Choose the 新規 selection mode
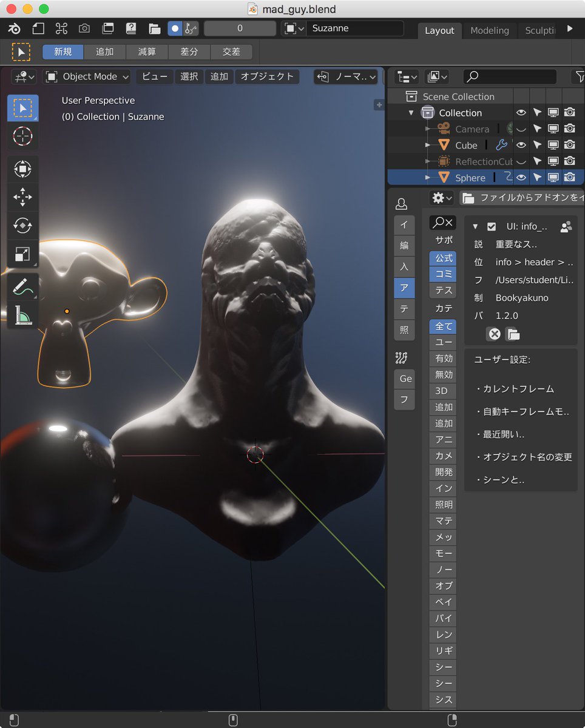This screenshot has height=728, width=585. [63, 52]
